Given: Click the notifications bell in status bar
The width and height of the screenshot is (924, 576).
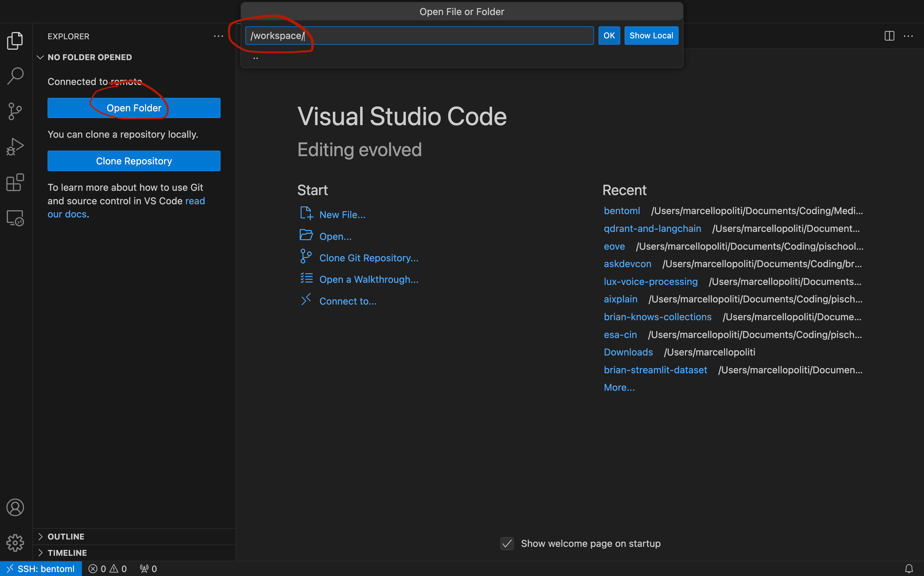Looking at the screenshot, I should tap(909, 569).
